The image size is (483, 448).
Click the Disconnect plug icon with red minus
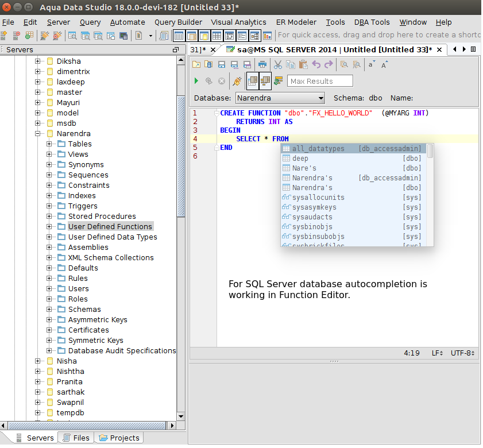pyautogui.click(x=57, y=36)
